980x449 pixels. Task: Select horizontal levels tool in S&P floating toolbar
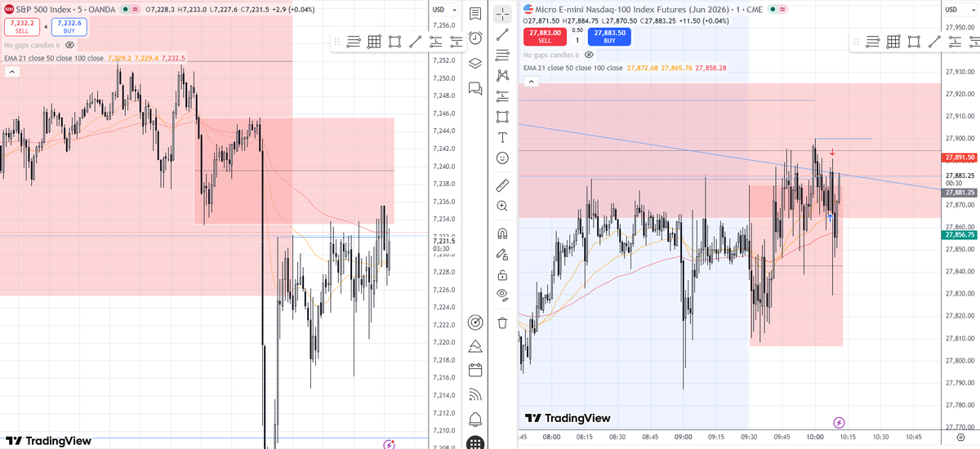click(x=354, y=42)
